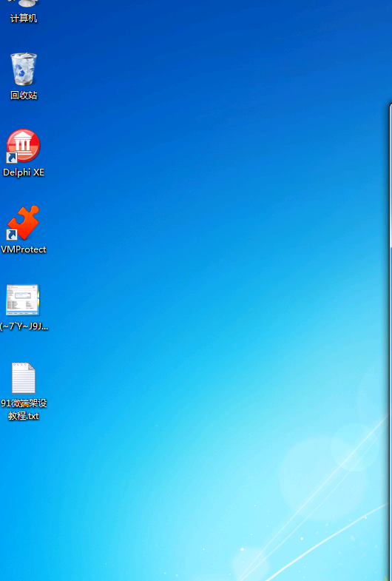Click the (~7`Y~J9J... file name label
Viewport: 392px width, 581px height.
24,326
